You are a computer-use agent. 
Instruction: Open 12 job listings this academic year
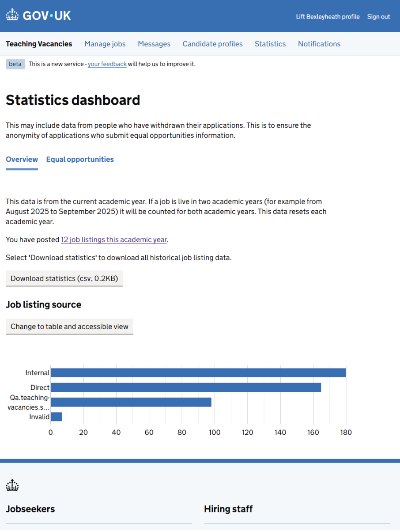(114, 239)
